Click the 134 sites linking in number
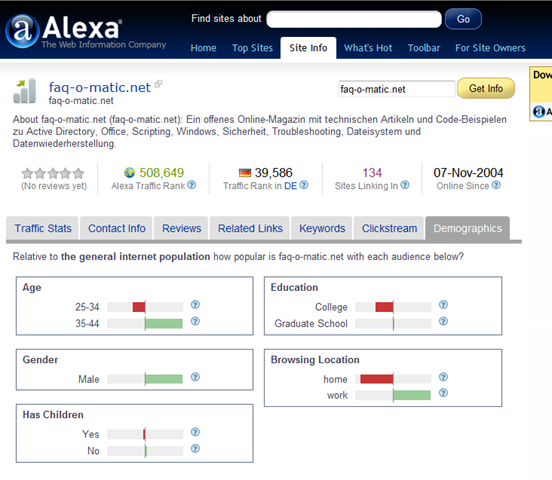Viewport: 552px width, 480px height. (x=372, y=173)
